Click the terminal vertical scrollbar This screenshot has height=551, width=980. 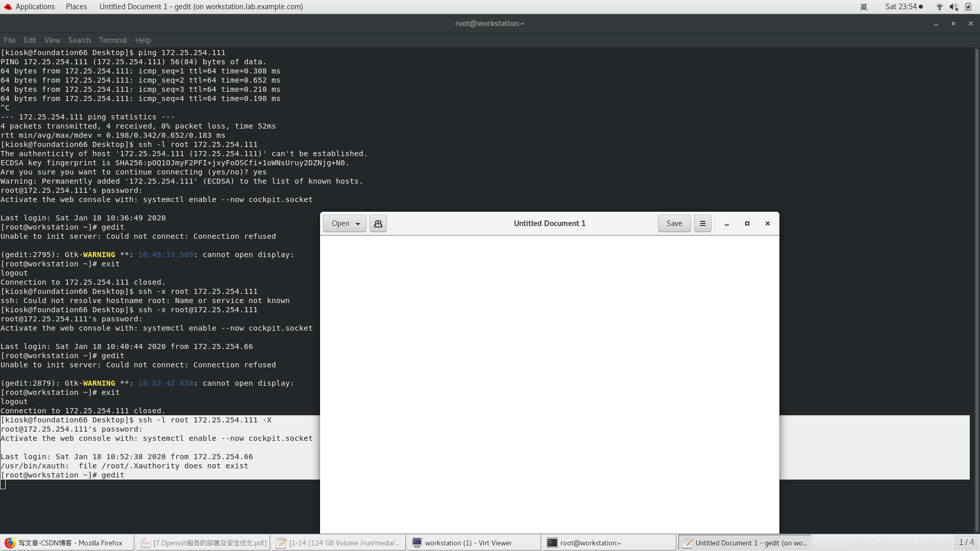976,290
